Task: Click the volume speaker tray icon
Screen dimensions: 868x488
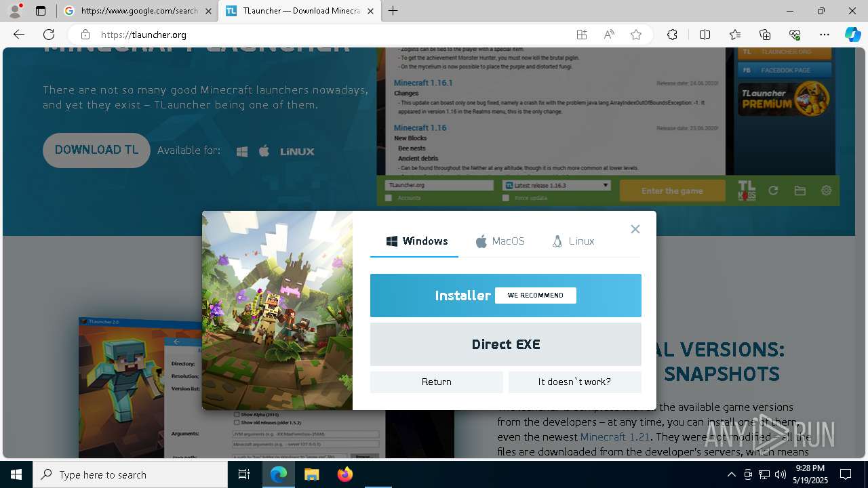Action: 781,474
